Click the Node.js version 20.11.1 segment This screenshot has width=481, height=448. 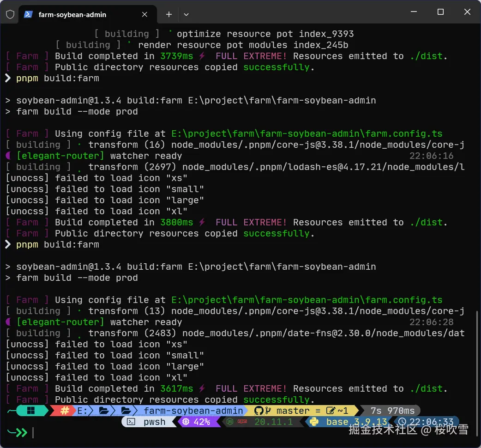272,422
